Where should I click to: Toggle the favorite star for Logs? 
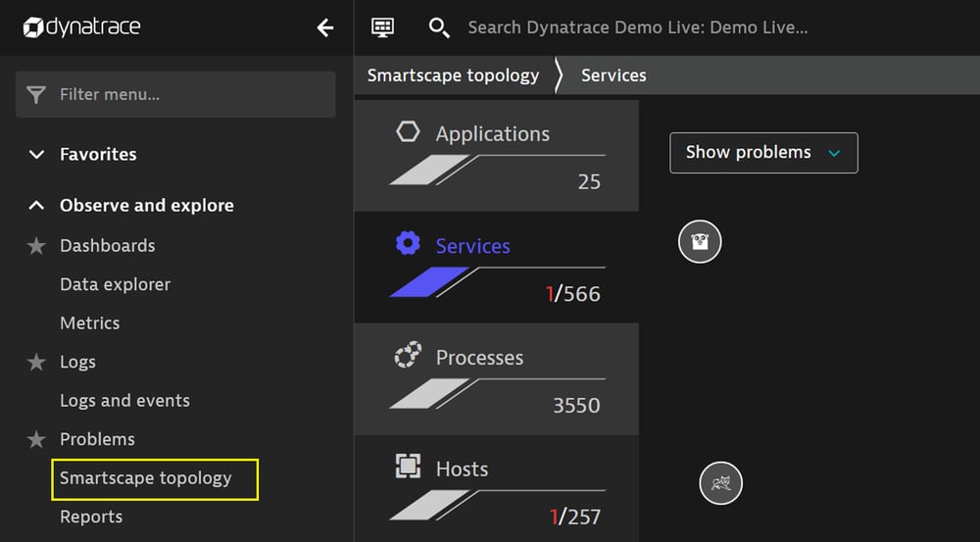36,362
